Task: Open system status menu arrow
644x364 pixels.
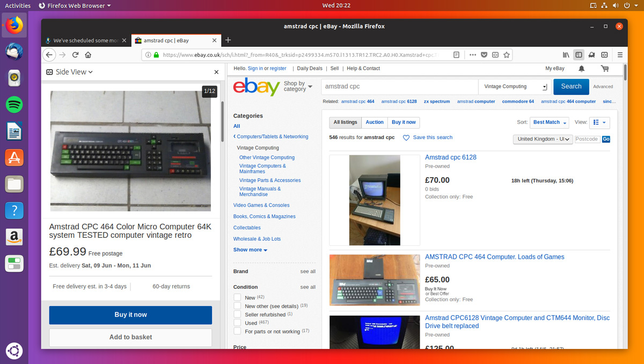Action: 636,5
